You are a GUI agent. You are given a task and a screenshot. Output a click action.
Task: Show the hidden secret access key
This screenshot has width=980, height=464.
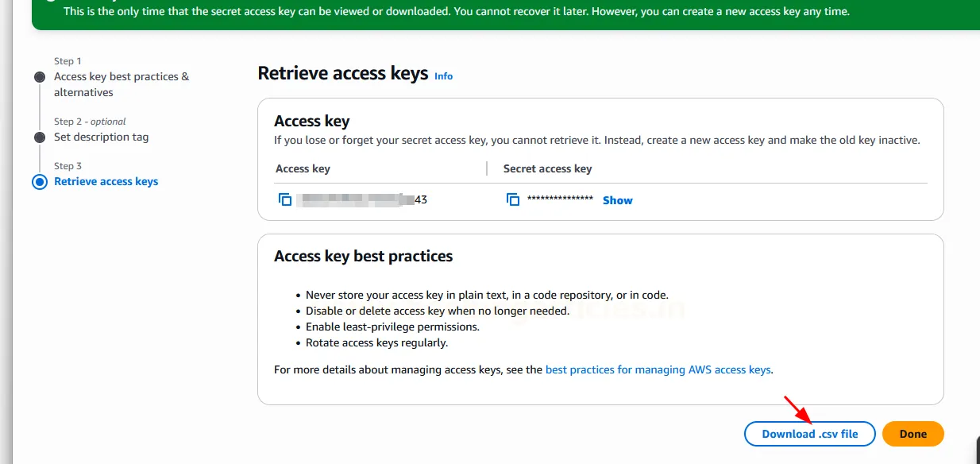point(617,200)
